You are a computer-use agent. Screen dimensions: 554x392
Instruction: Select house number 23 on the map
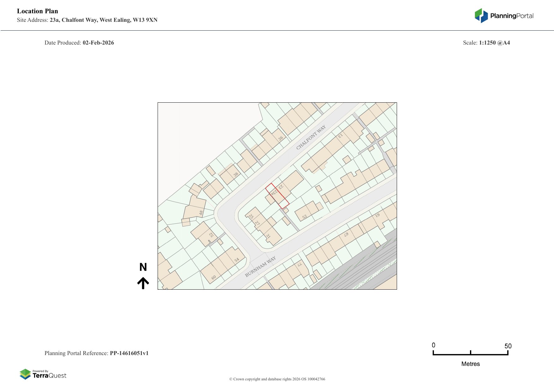(x=280, y=187)
